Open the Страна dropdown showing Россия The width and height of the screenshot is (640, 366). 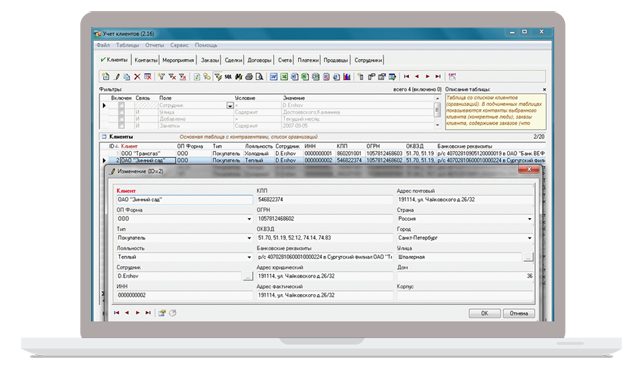click(x=529, y=219)
